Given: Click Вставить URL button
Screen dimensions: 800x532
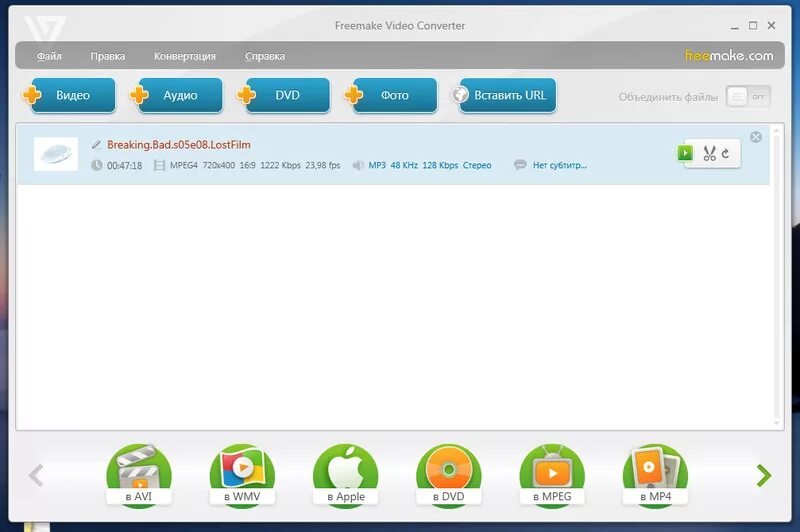Looking at the screenshot, I should pos(505,95).
